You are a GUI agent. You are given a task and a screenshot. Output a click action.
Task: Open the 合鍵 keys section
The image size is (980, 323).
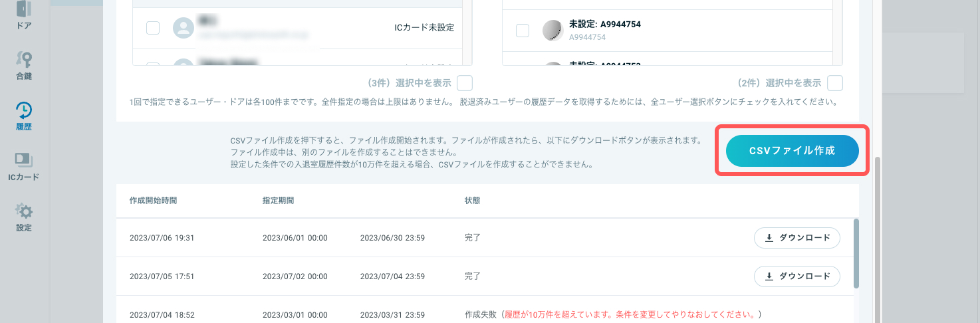click(x=24, y=66)
